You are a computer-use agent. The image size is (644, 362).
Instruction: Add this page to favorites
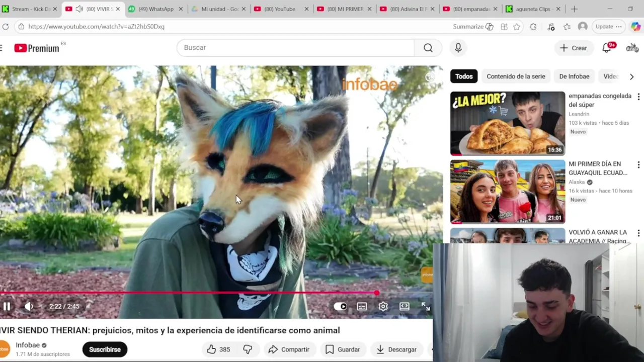tap(517, 27)
